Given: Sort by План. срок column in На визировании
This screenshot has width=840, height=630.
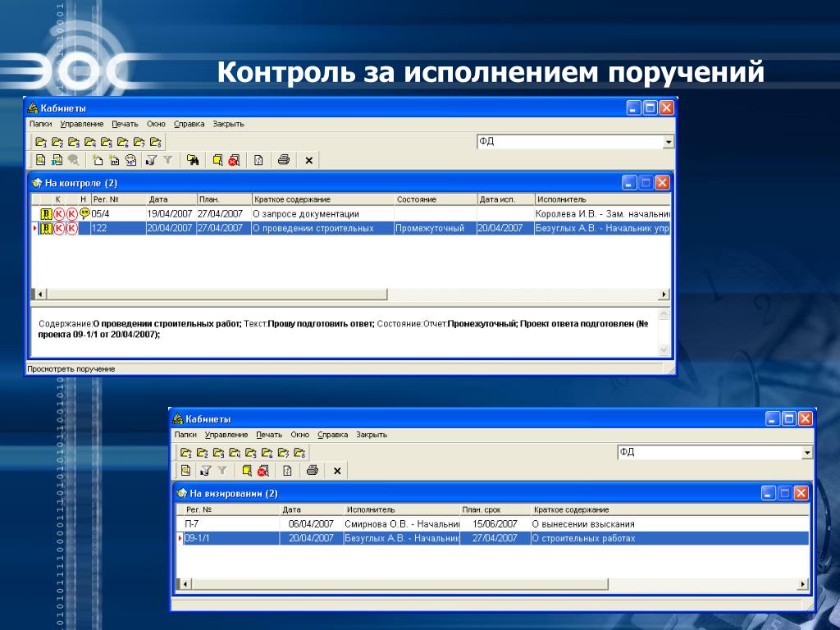Looking at the screenshot, I should point(495,510).
